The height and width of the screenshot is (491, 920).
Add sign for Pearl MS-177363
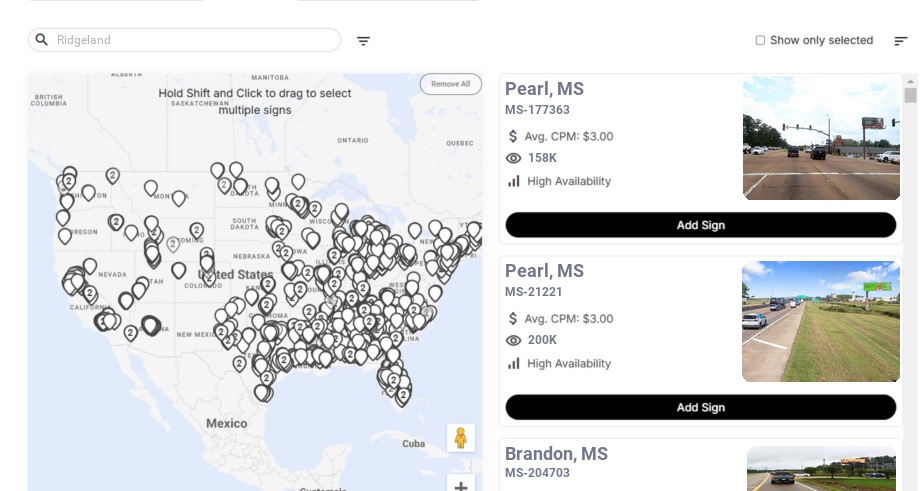[x=700, y=225]
